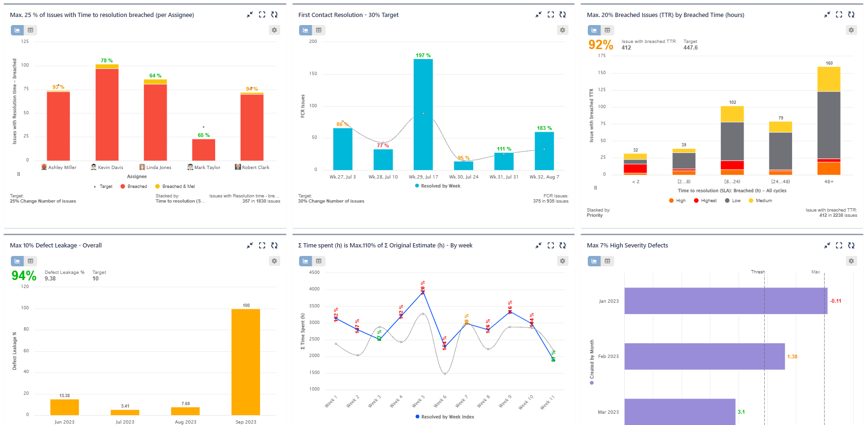Switch Defect Leakage gadget to table view
The image size is (868, 425).
[x=31, y=261]
